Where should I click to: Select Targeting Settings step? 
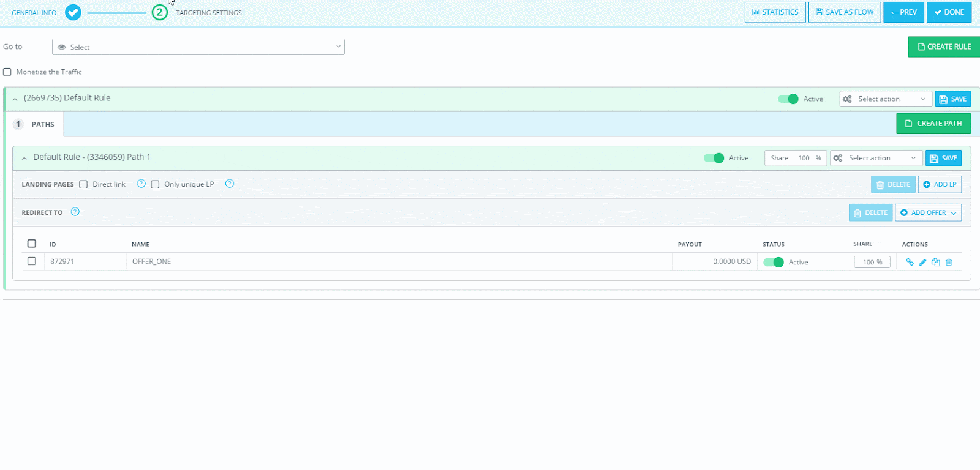209,13
